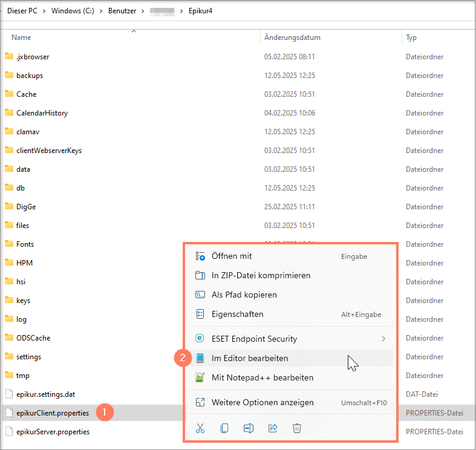Click the Copy icon in context menu
476x450 pixels.
(224, 428)
